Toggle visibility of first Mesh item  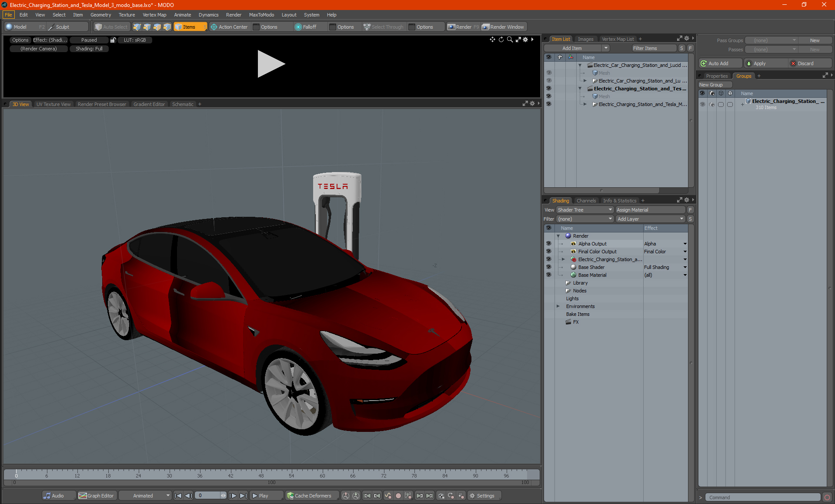[x=549, y=73]
